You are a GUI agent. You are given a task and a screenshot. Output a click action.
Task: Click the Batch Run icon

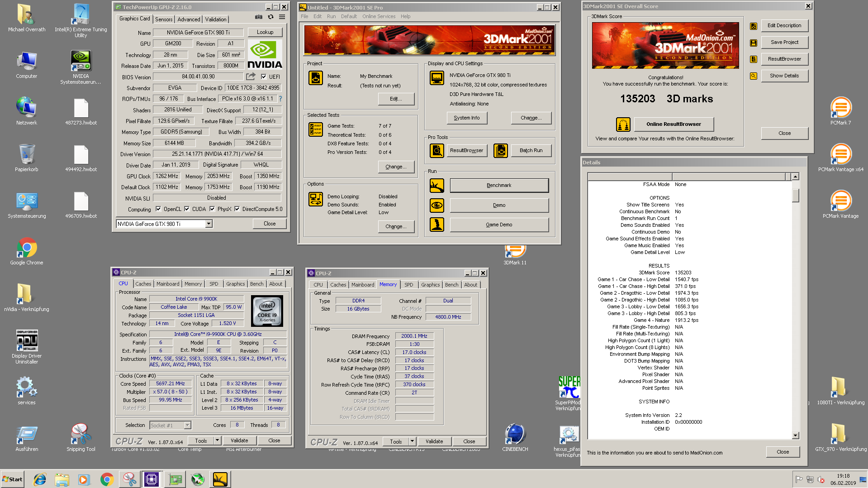(x=501, y=150)
